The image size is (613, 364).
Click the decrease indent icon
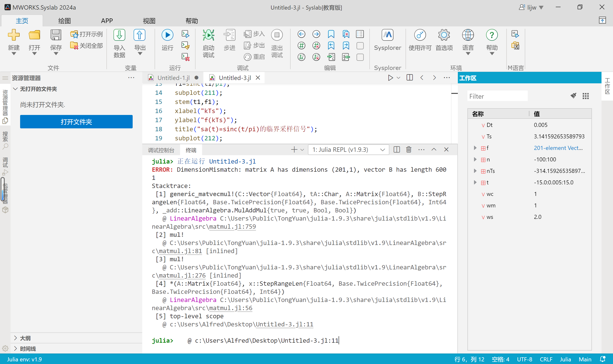coord(346,57)
